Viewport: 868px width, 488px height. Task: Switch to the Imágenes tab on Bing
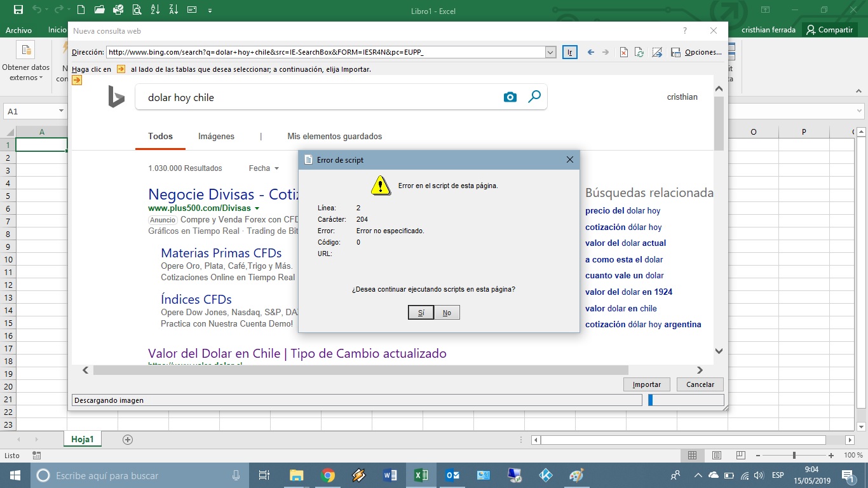click(216, 136)
